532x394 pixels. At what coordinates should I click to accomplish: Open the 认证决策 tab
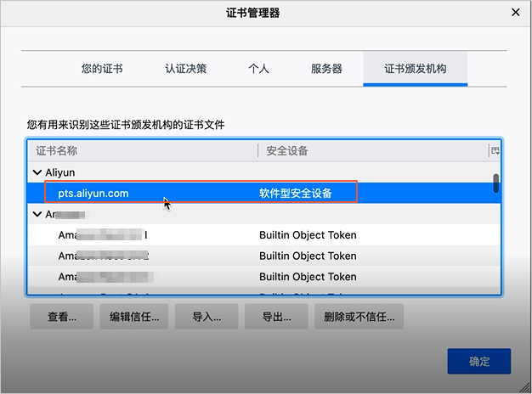pyautogui.click(x=185, y=69)
